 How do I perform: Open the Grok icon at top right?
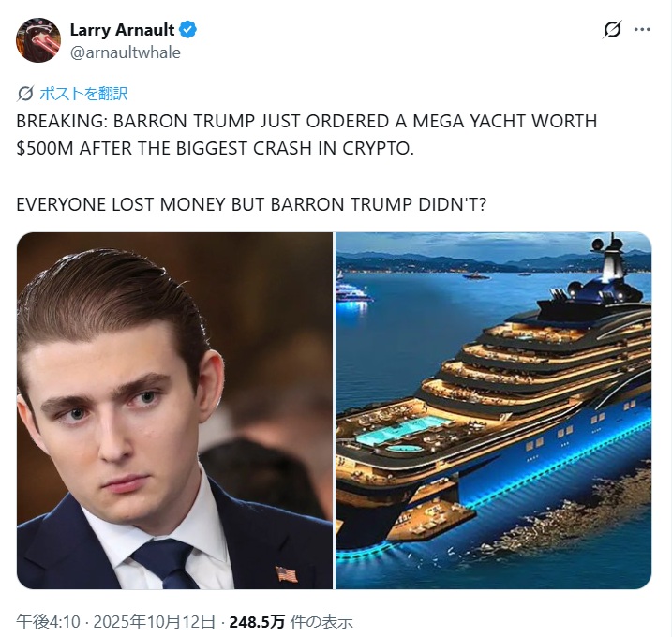tap(612, 30)
